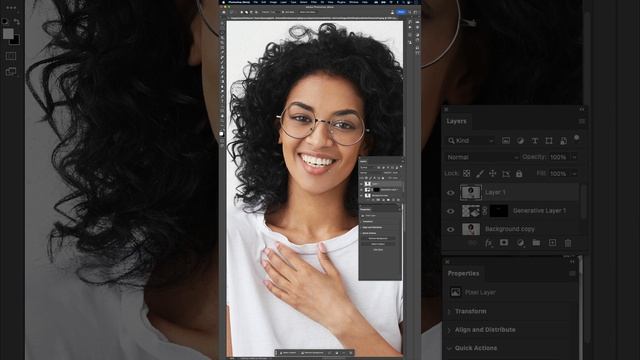Swap foreground and background colors arrow icon
The image size is (640, 360).
coord(17,21)
